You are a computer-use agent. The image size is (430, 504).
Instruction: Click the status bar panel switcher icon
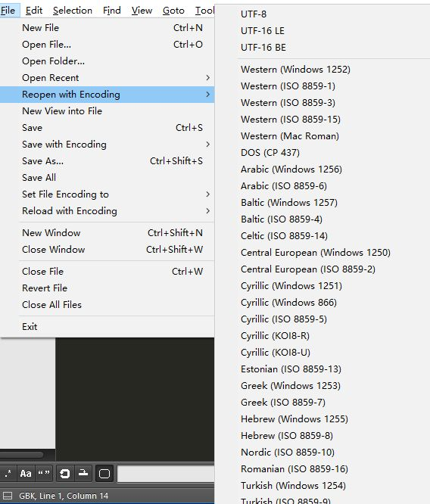pos(8,496)
